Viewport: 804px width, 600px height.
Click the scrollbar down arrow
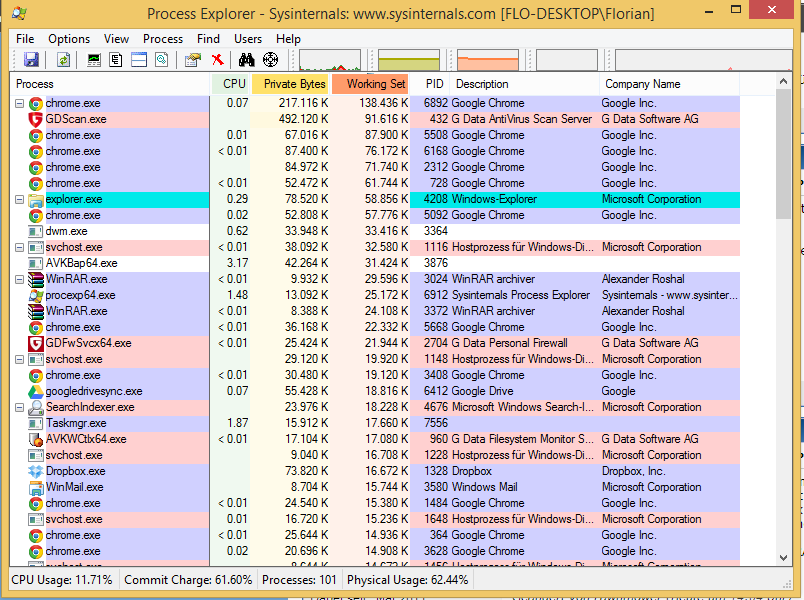pos(783,558)
